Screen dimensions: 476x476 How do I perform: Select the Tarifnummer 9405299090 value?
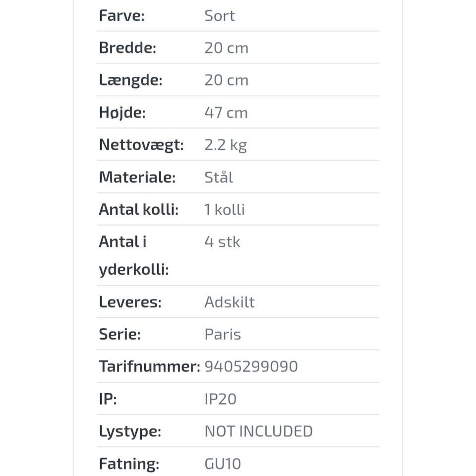251,366
